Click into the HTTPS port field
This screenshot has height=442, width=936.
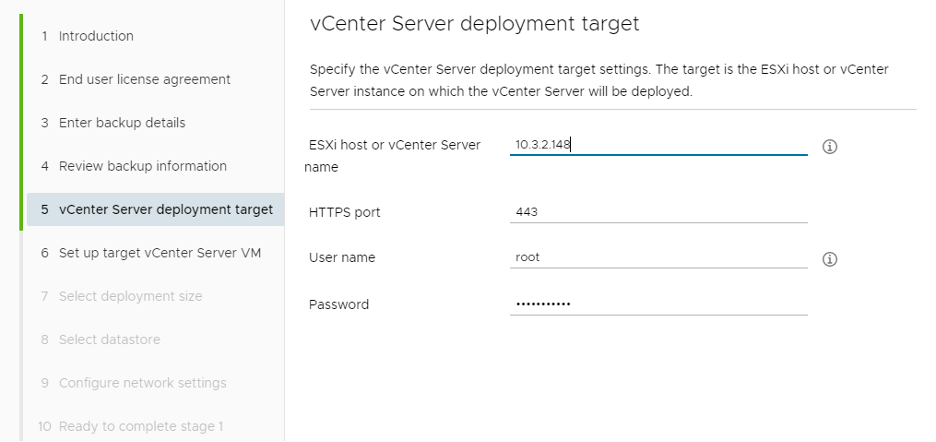pos(658,212)
